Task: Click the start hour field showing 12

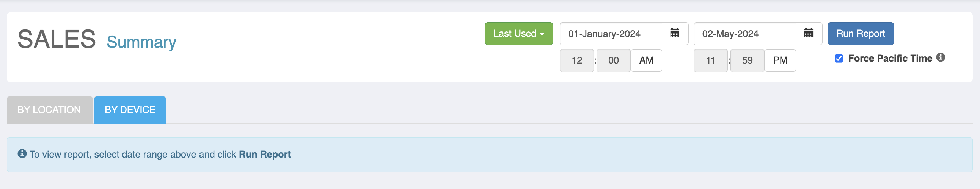Action: (577, 60)
